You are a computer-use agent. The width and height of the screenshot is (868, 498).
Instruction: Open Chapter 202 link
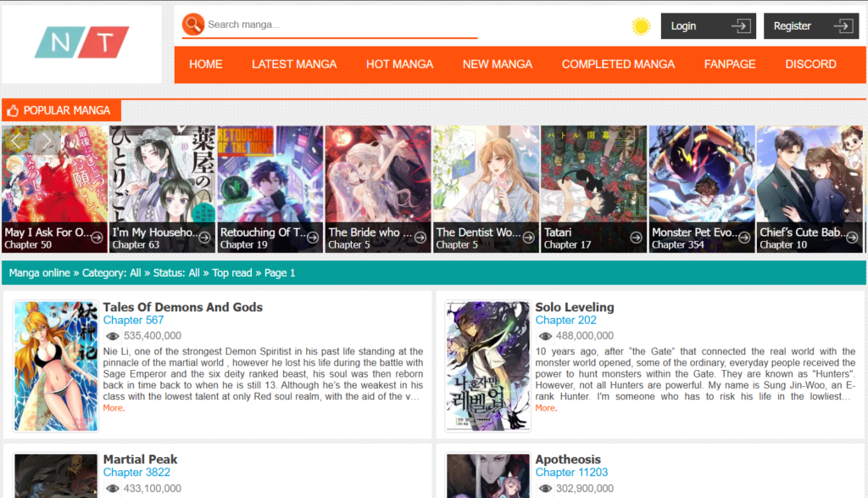(565, 320)
